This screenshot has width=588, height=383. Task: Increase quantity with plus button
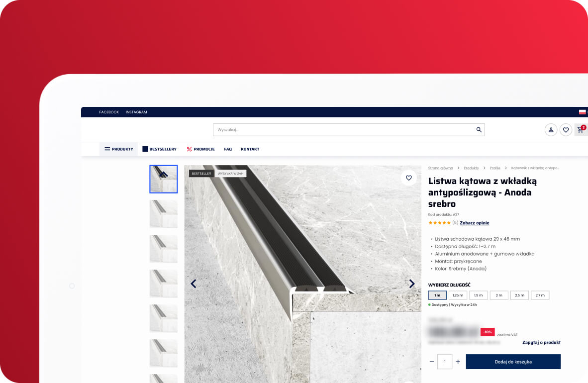458,362
